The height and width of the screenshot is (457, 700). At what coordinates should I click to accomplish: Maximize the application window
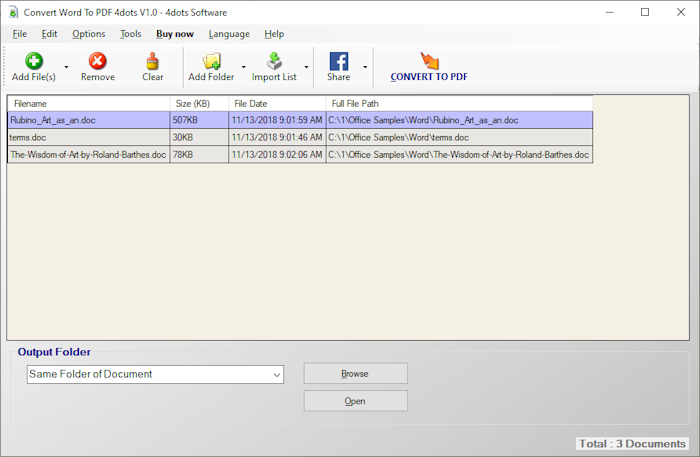click(x=645, y=12)
